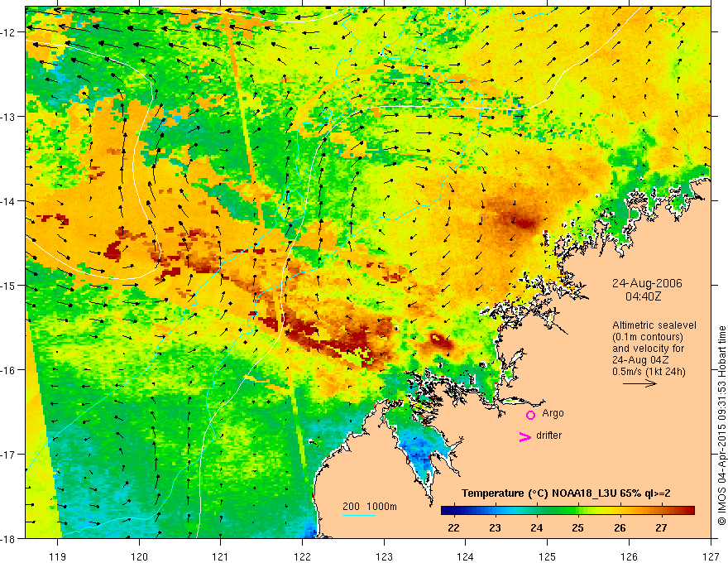Click the longitude label 119
The width and height of the screenshot is (728, 563).
(58, 556)
